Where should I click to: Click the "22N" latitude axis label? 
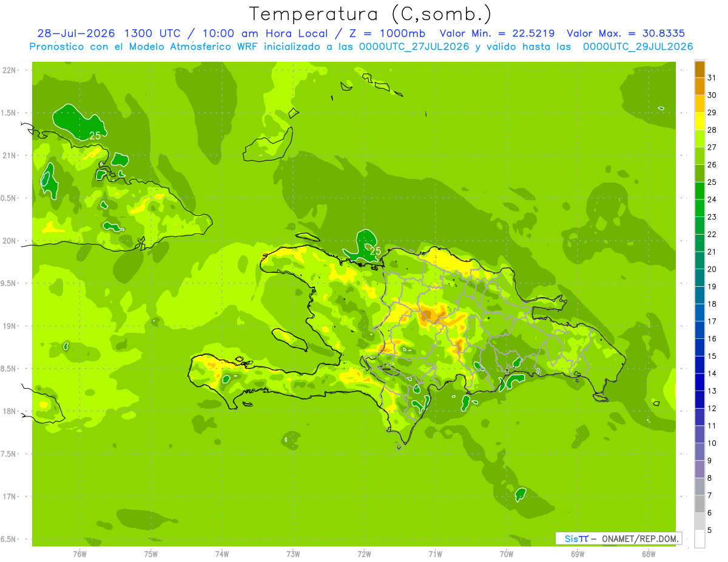(x=9, y=70)
